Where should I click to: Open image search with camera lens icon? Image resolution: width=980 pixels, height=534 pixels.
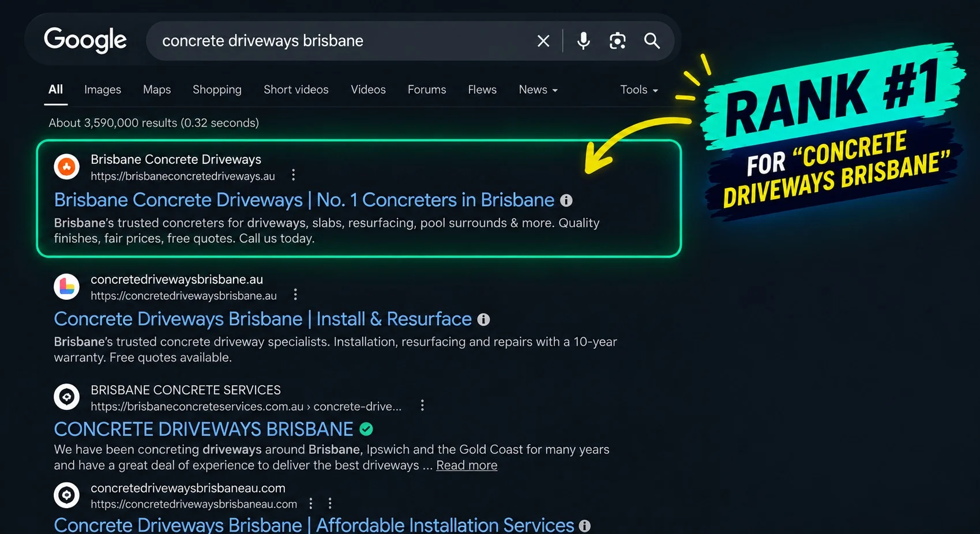click(x=618, y=41)
